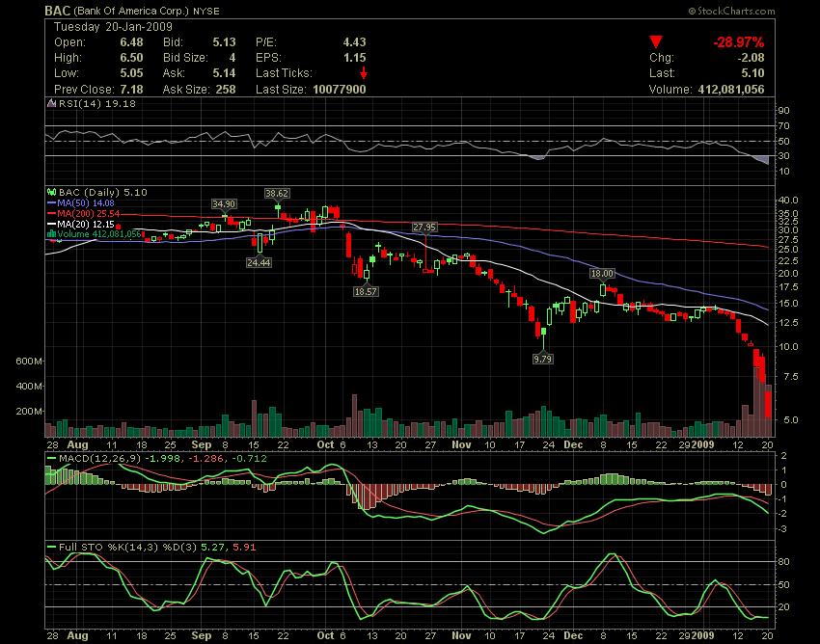Click the 7.5 price axis label
The image size is (820, 644).
(x=791, y=376)
